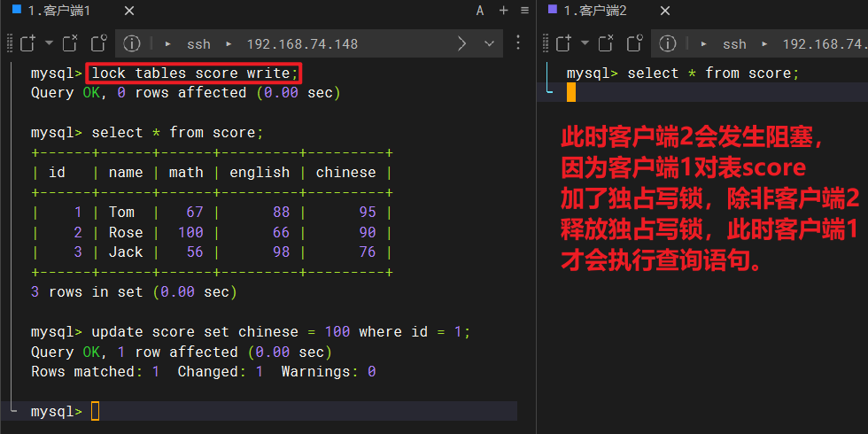Image resolution: width=868 pixels, height=434 pixels.
Task: Expand the new session dropdown arrow in 客户端2
Action: click(585, 43)
